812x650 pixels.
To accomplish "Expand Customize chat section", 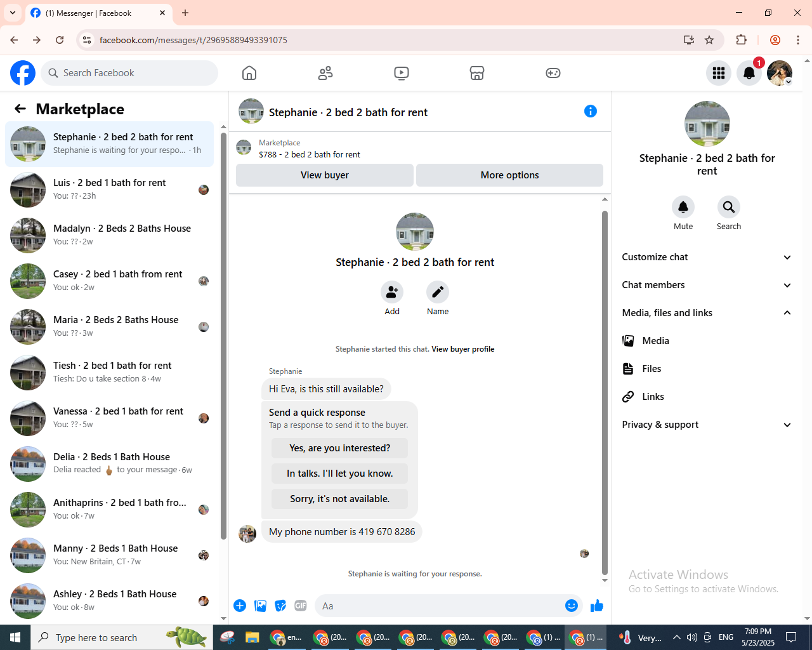I will click(x=707, y=257).
